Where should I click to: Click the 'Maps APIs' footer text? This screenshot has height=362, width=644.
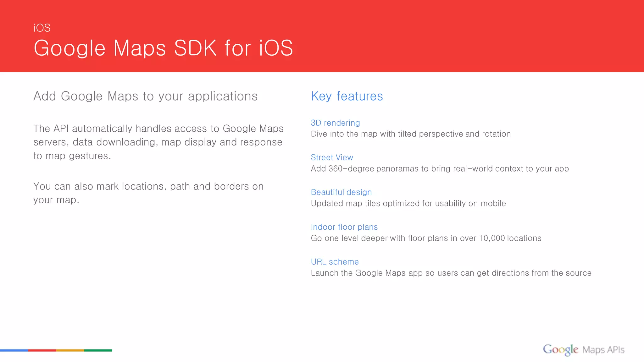click(603, 350)
